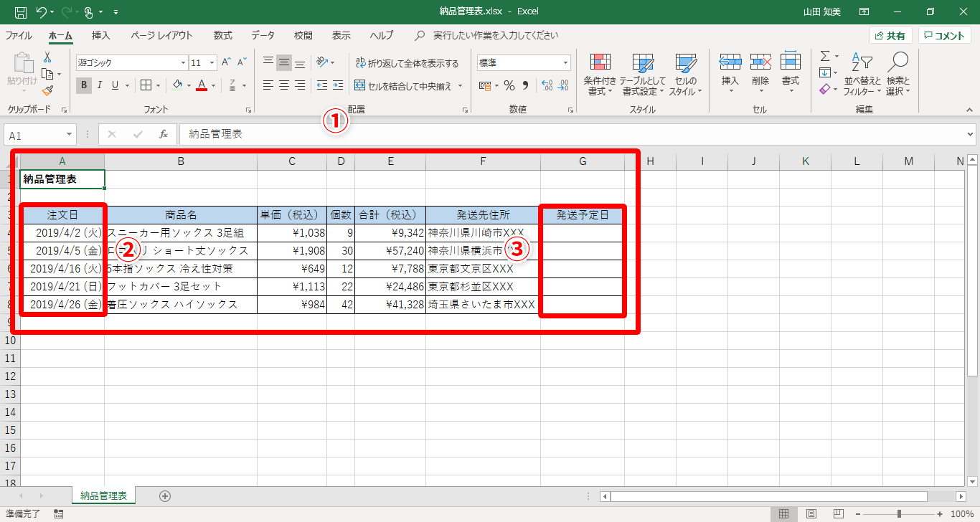This screenshot has height=522, width=980.
Task: Increase the cell indent
Action: 338,85
